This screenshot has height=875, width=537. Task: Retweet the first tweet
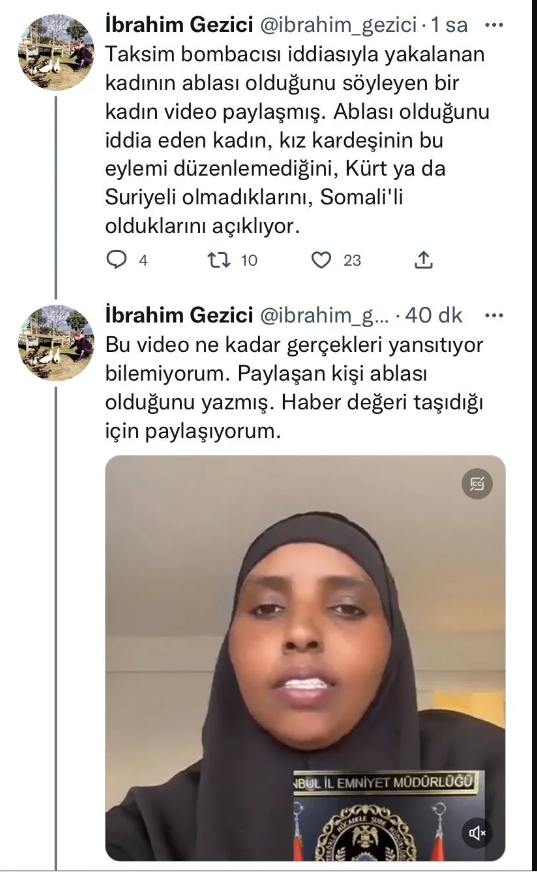tap(219, 260)
